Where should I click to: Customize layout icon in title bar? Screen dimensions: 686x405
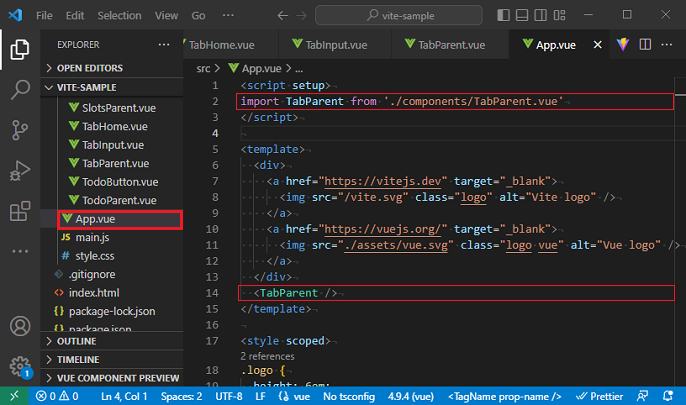point(559,15)
